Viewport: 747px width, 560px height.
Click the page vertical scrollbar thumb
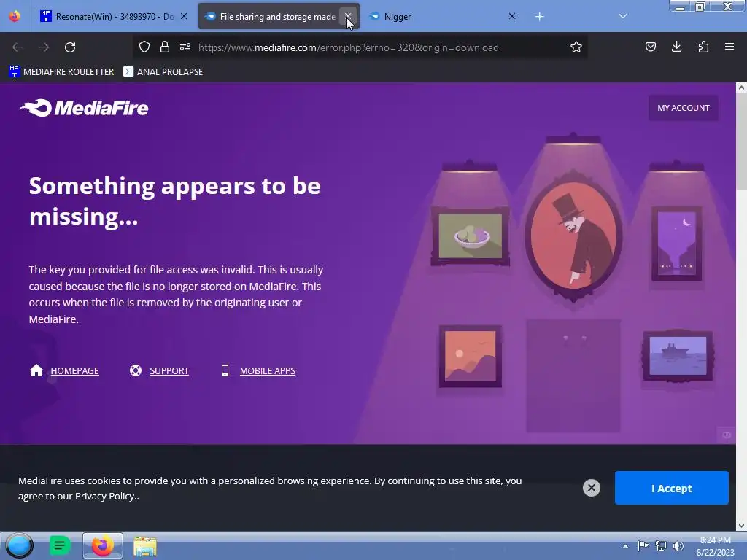coord(741,142)
